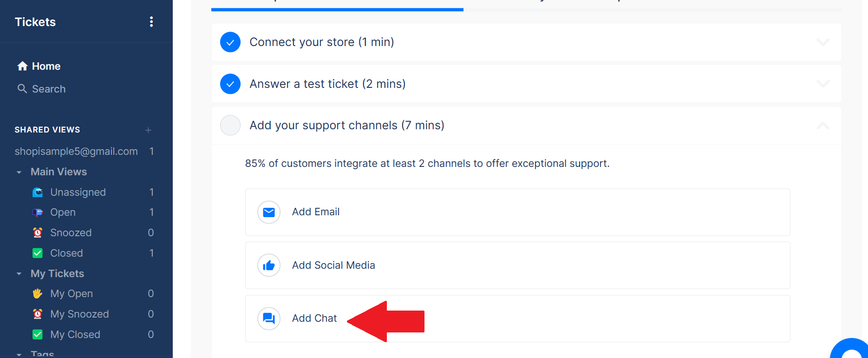This screenshot has width=868, height=358.
Task: Expand the Connect your store section
Action: pyautogui.click(x=823, y=42)
